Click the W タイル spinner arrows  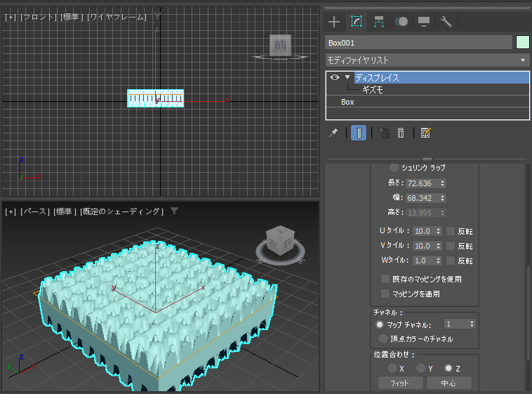pyautogui.click(x=439, y=261)
